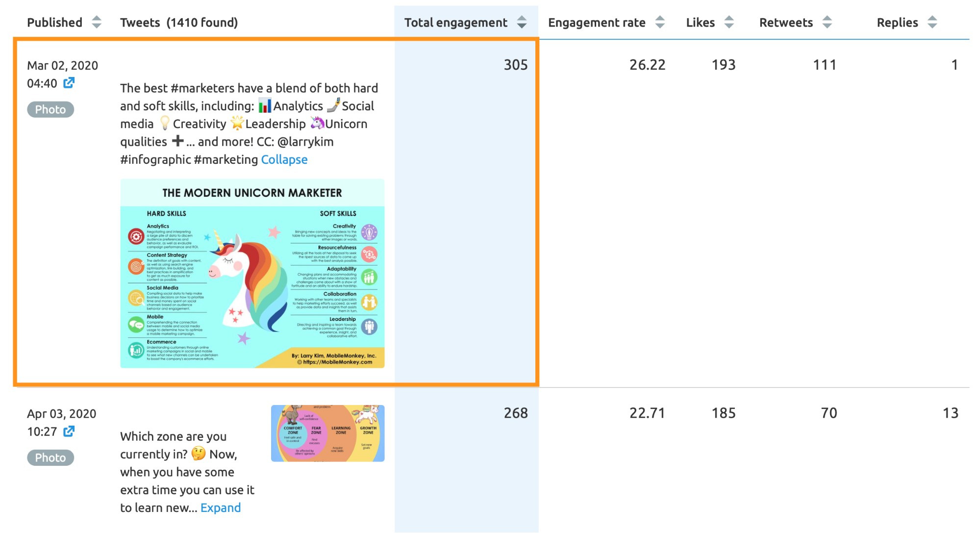Toggle the Photo label on Apr 03 tweet
The width and height of the screenshot is (980, 533).
click(49, 457)
